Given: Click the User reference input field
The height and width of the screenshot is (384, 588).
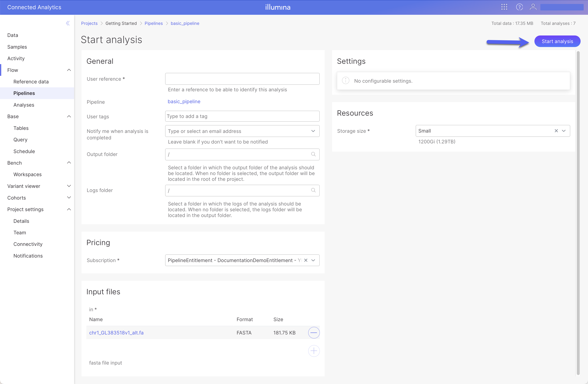Looking at the screenshot, I should (x=242, y=79).
